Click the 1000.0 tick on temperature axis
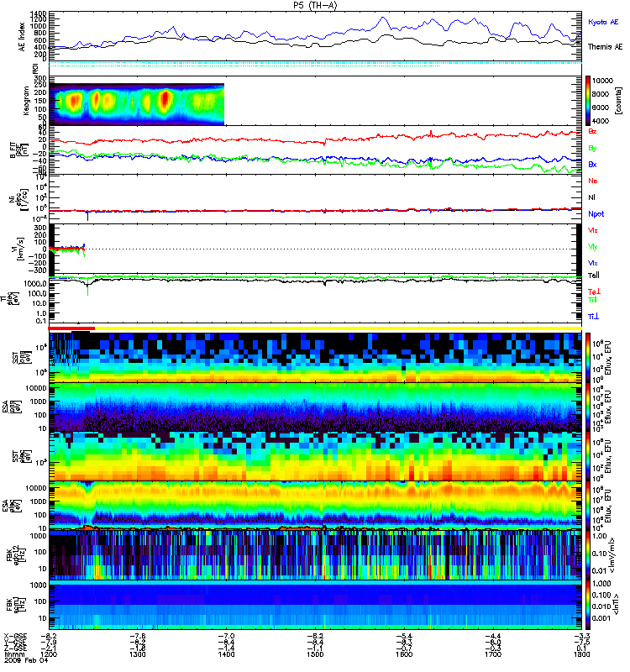 coord(35,284)
